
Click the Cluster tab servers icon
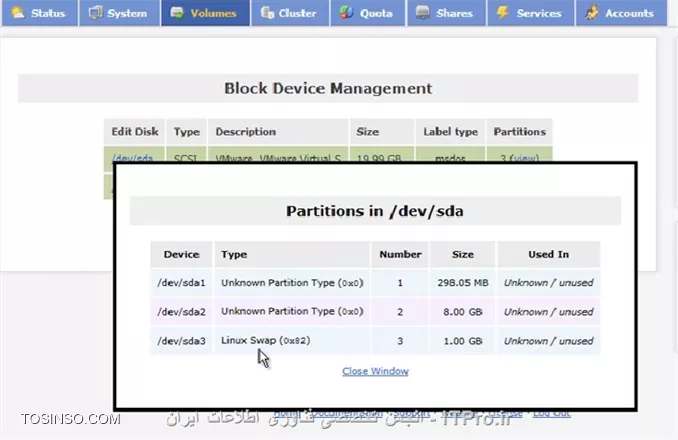pyautogui.click(x=267, y=13)
